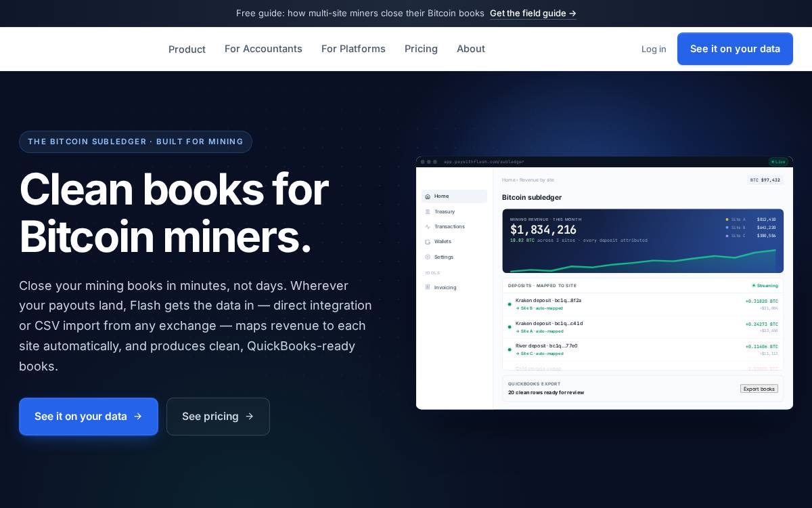The height and width of the screenshot is (508, 812).
Task: Click the yellow Site A legend dot
Action: point(727,219)
